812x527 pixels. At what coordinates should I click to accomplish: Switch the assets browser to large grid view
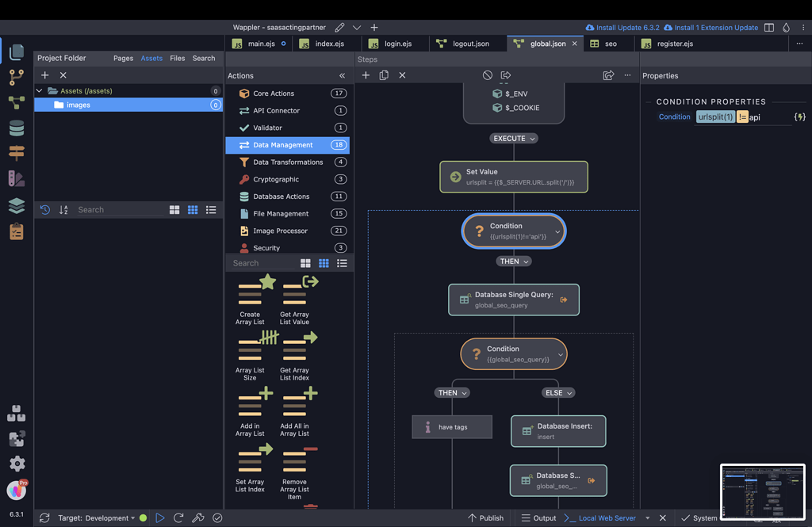(x=174, y=210)
